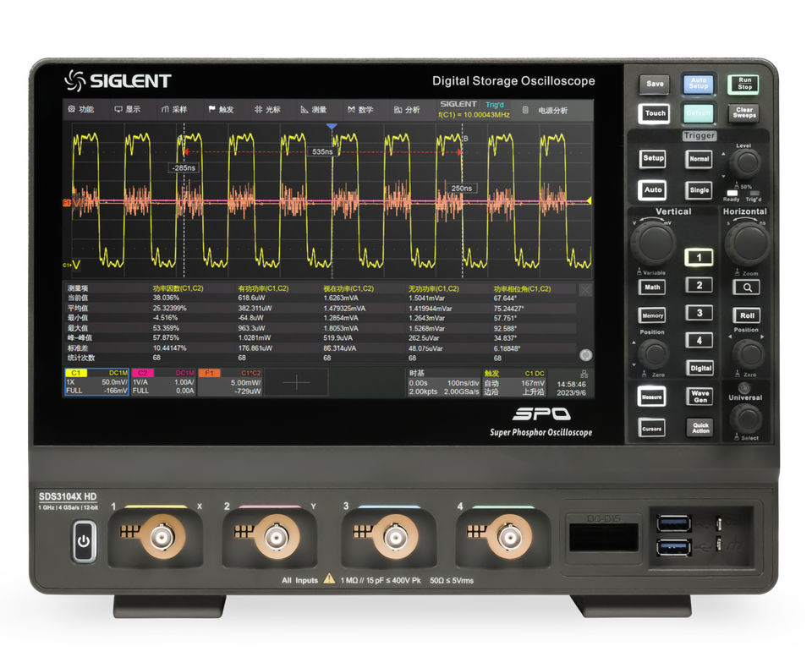Open the C2 channel settings box

(x=163, y=381)
